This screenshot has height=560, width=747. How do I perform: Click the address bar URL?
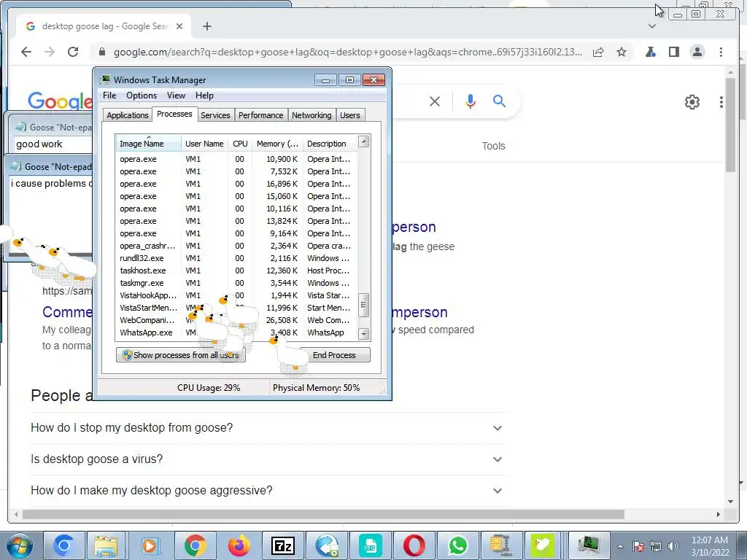click(348, 52)
